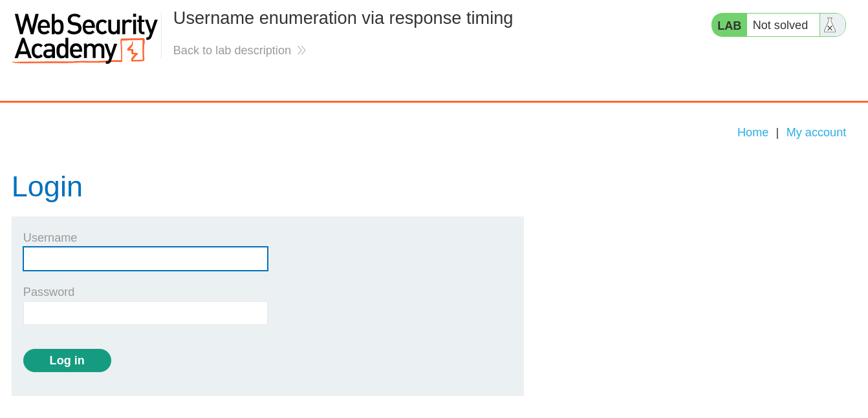Open the lab description page
Viewport: 868px width, 418px height.
point(232,50)
